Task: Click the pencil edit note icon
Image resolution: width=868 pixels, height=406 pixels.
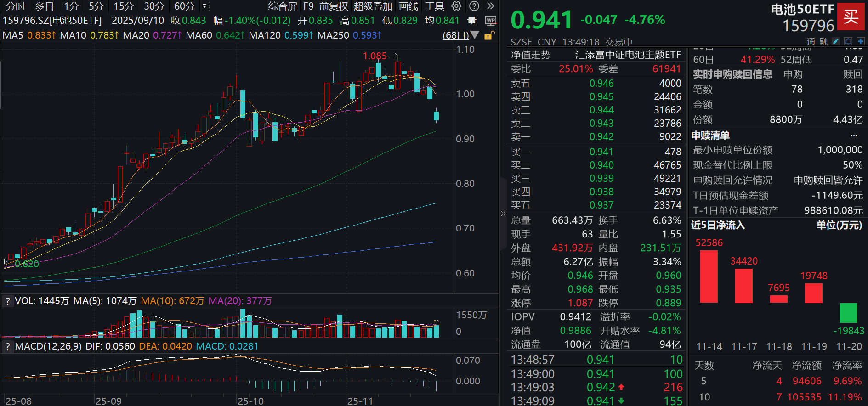Action: (x=836, y=41)
